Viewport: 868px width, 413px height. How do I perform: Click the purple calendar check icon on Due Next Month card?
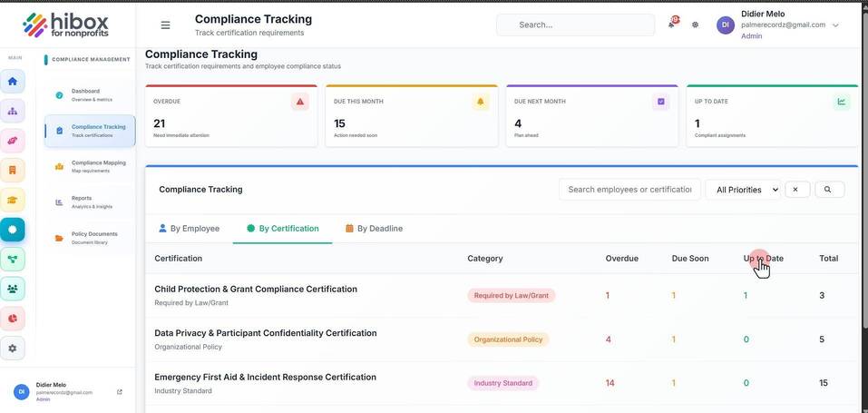pos(661,102)
